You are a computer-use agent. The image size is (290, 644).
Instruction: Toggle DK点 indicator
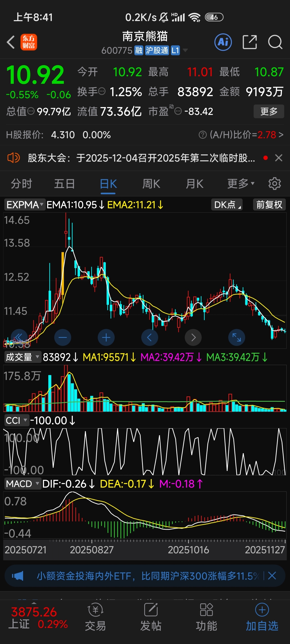227,205
